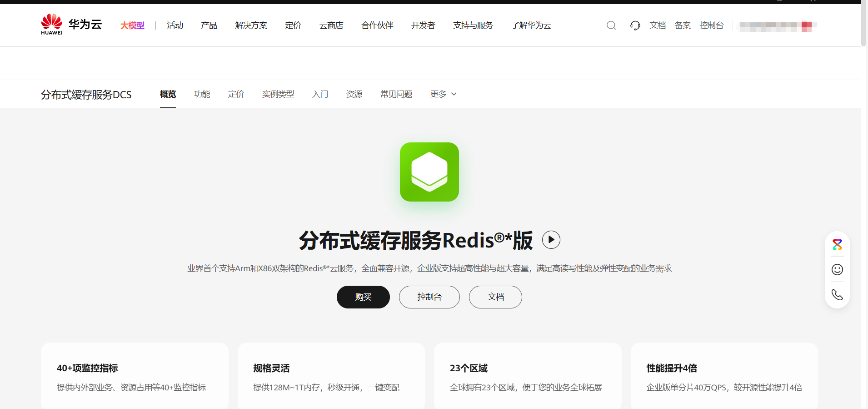Open the 大模型 menu item
868x409 pixels.
(132, 25)
